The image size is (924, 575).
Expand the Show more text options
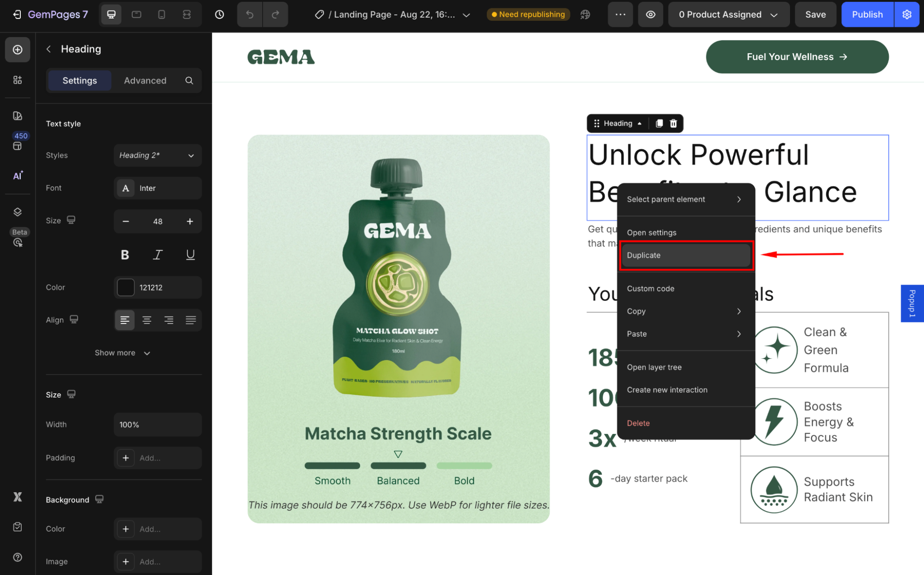pos(122,353)
